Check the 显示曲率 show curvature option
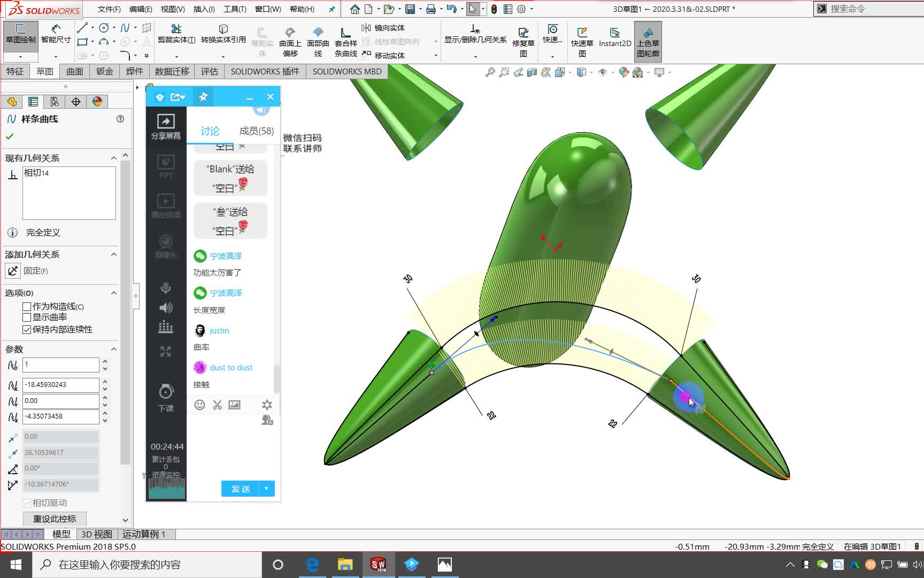Image resolution: width=924 pixels, height=578 pixels. tap(27, 317)
